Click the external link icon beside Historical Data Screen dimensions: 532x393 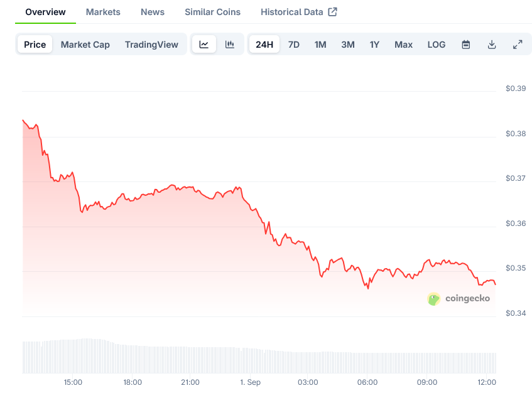click(x=332, y=12)
